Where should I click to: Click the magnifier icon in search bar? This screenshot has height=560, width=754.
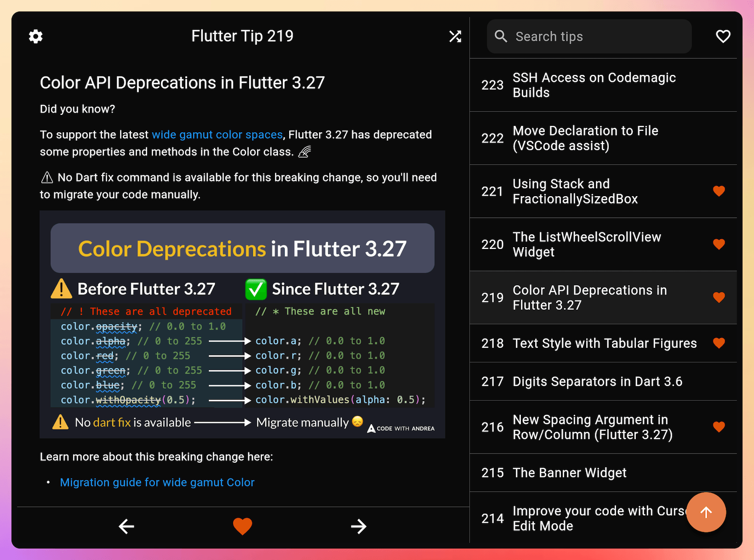click(501, 36)
